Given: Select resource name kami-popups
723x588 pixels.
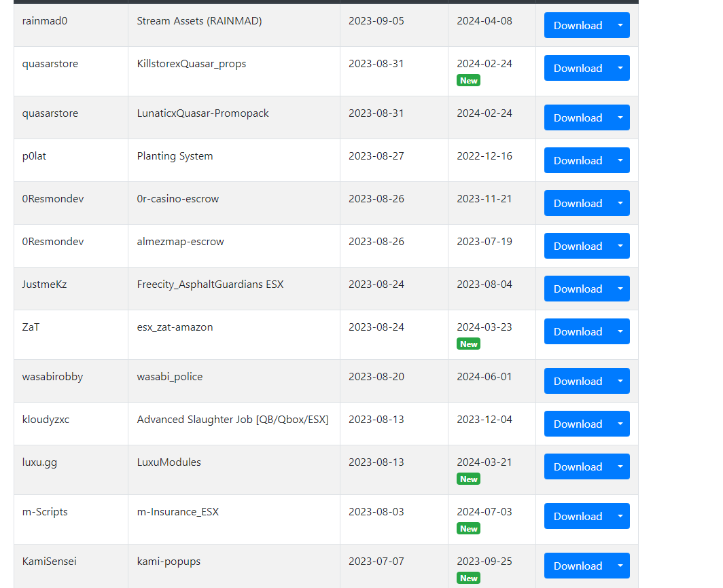Looking at the screenshot, I should click(x=169, y=562).
